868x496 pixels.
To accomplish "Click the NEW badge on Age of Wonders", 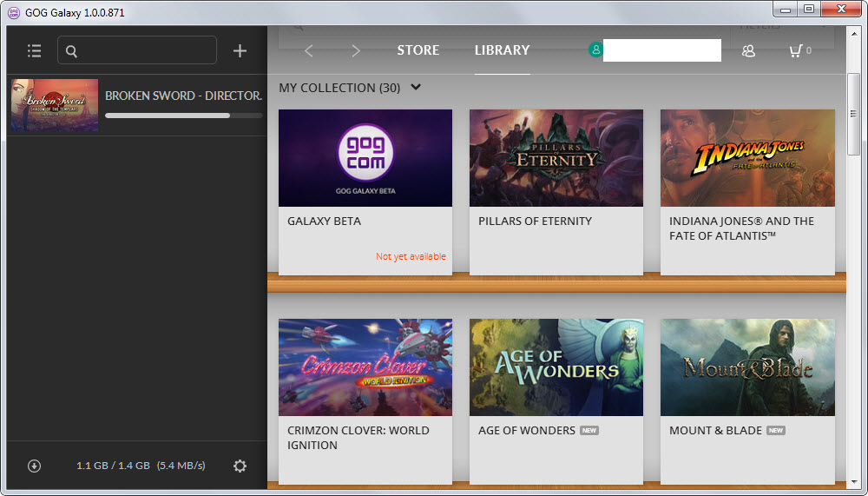I will 589,431.
